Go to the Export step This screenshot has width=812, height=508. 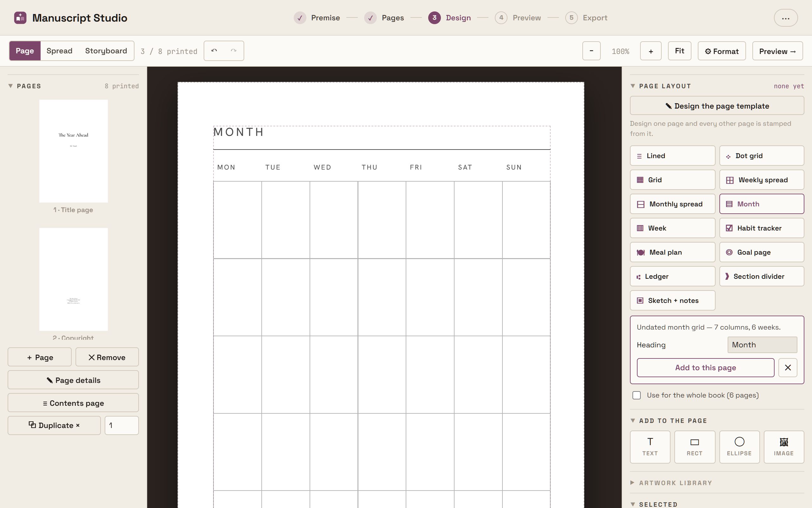coord(586,18)
